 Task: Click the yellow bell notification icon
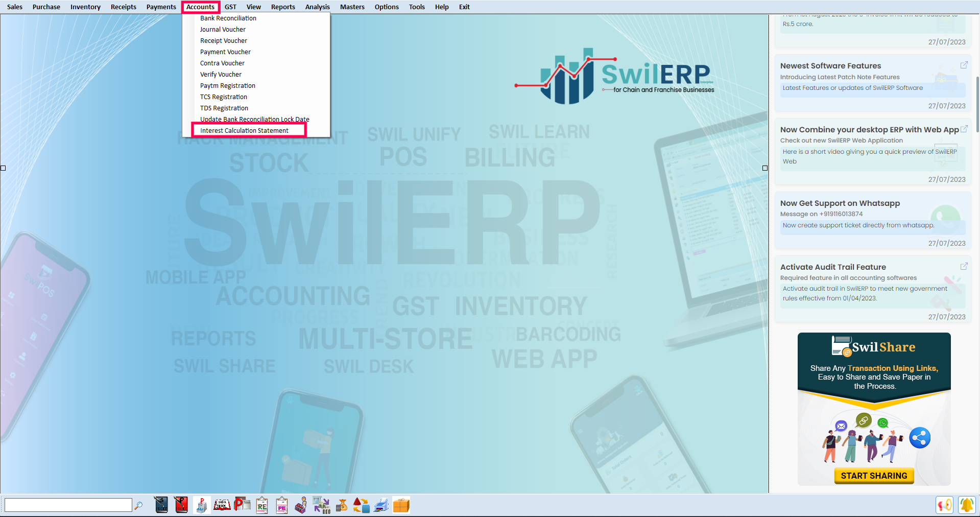(x=966, y=505)
